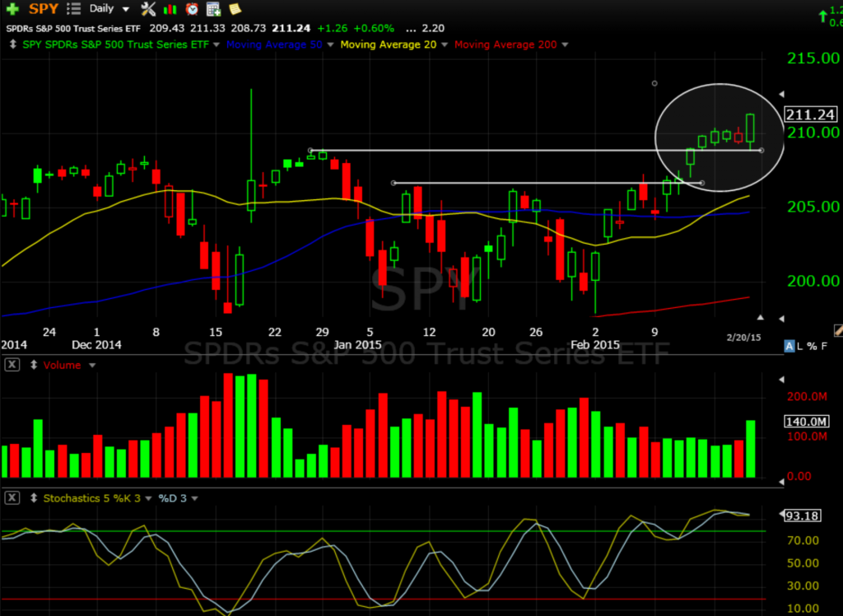Click the 215.00 price axis label

click(813, 58)
